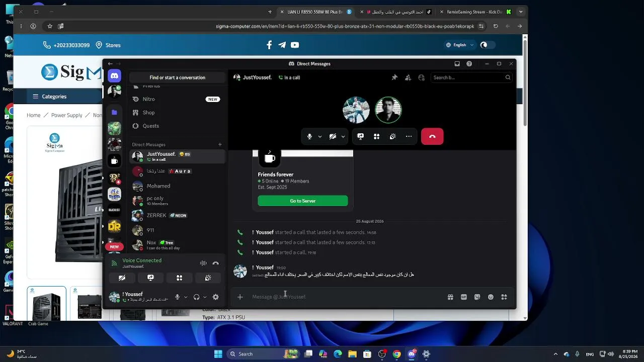This screenshot has height=362, width=644.
Task: Open output device options next to headphones
Action: tap(205, 297)
